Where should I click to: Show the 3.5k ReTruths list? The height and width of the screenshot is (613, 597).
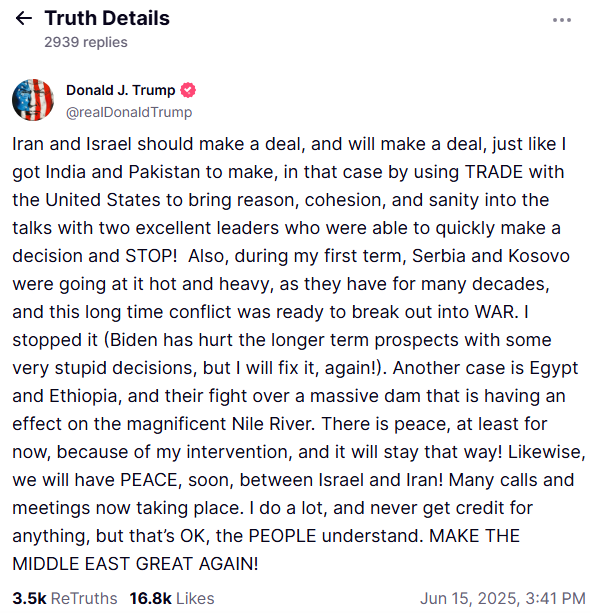click(65, 598)
